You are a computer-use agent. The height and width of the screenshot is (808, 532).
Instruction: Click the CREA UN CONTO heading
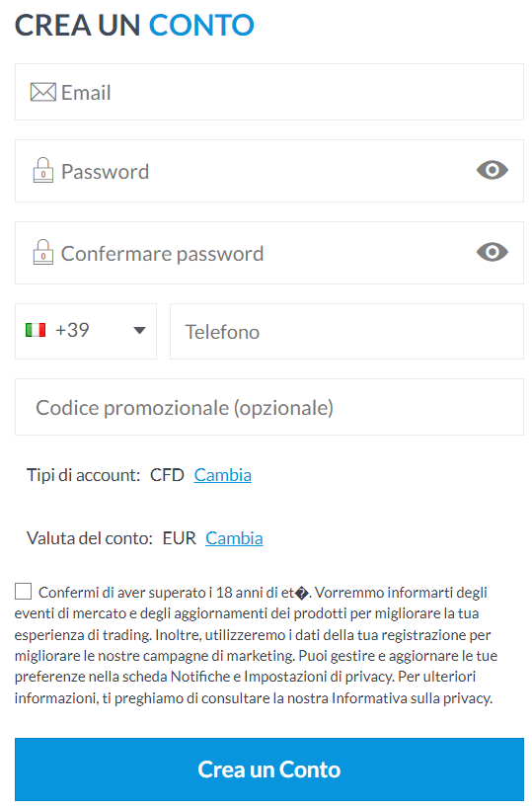[134, 26]
